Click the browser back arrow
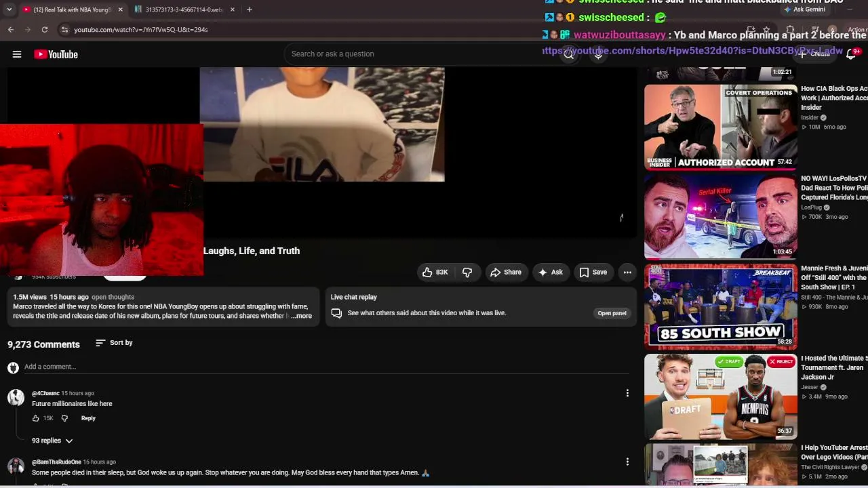The image size is (868, 488). click(11, 30)
